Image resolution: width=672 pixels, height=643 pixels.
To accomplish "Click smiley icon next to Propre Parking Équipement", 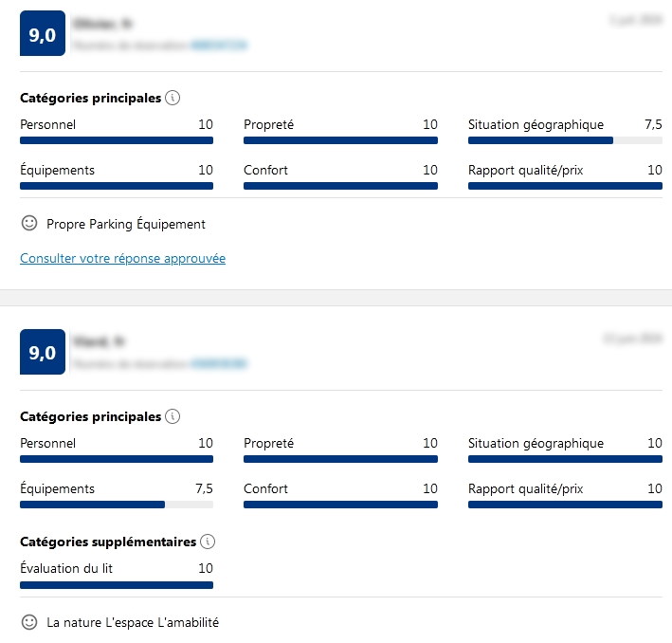I will [29, 224].
